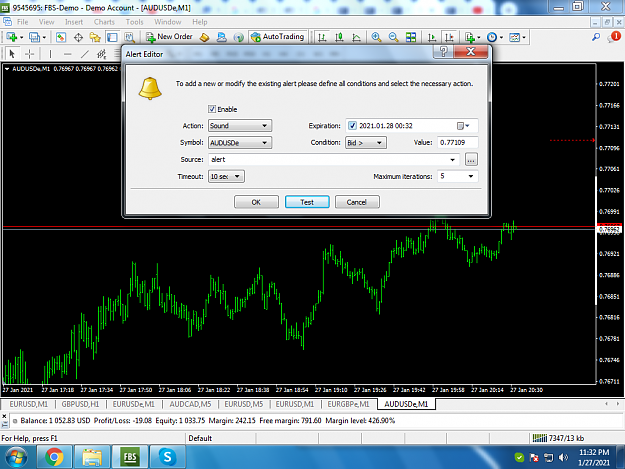
Task: Toggle chart shift icon
Action: [449, 37]
